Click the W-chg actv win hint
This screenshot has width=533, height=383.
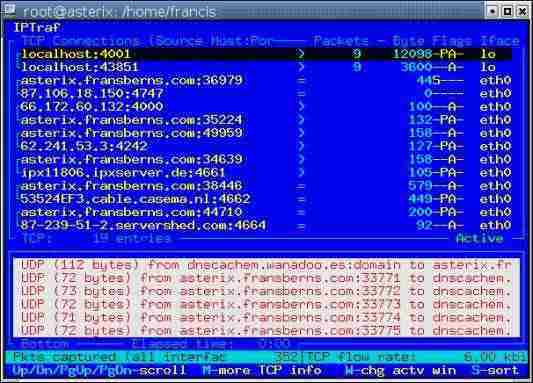coord(400,370)
